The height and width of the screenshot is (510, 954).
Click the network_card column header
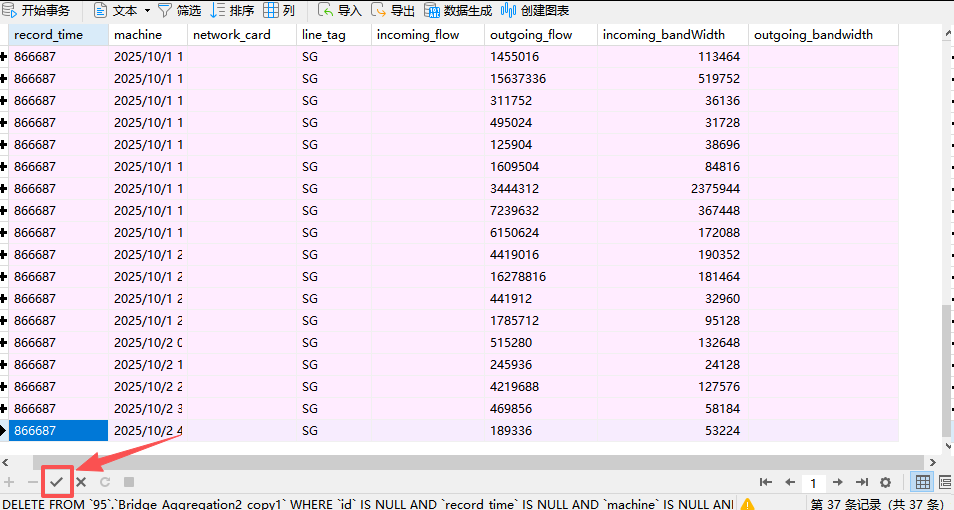[242, 35]
